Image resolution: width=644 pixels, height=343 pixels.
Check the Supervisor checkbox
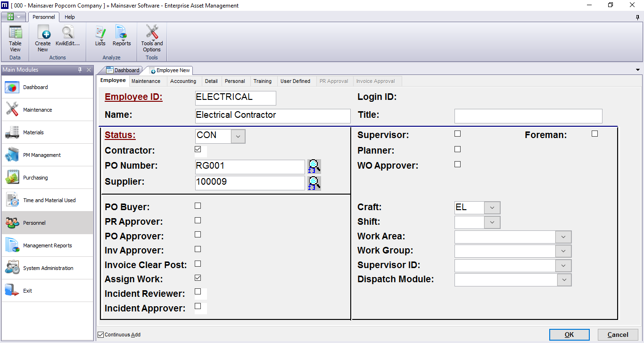[x=457, y=134]
